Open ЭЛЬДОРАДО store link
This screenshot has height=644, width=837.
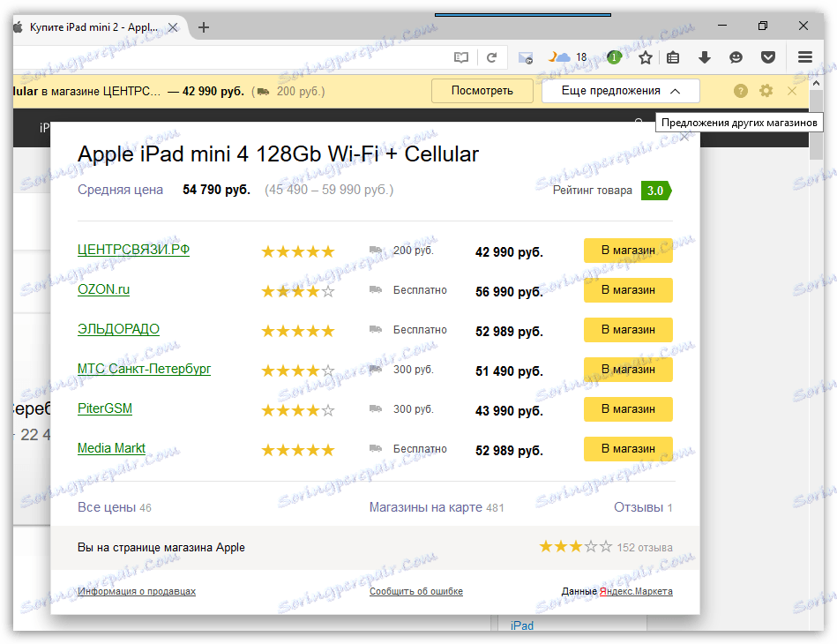pyautogui.click(x=118, y=329)
